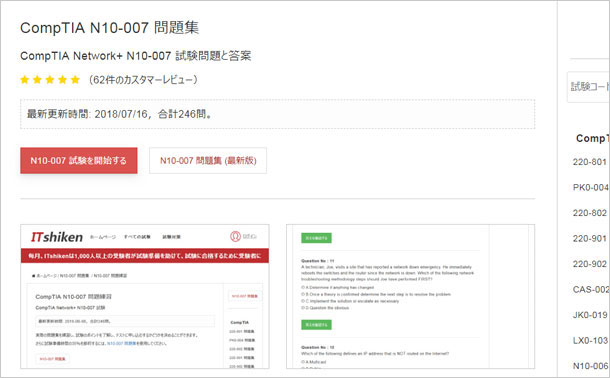This screenshot has height=378, width=610.
Task: Open the 220-801 sidebar link
Action: click(x=590, y=162)
